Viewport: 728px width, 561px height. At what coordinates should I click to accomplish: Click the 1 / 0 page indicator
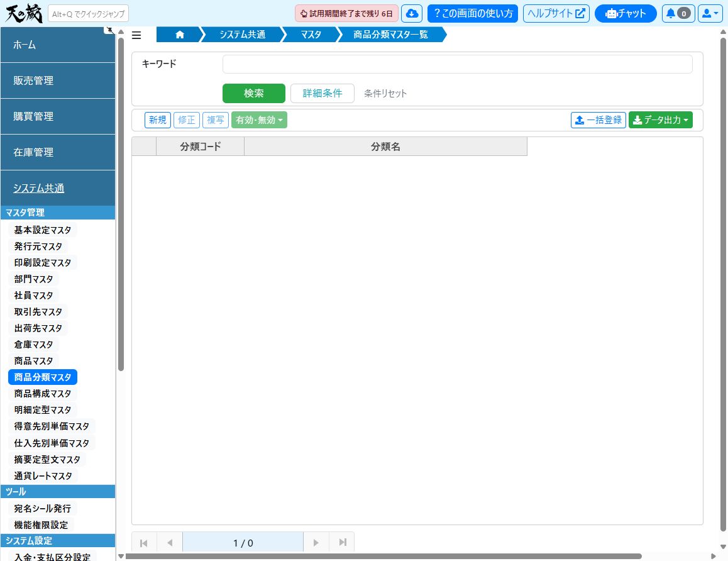point(243,542)
